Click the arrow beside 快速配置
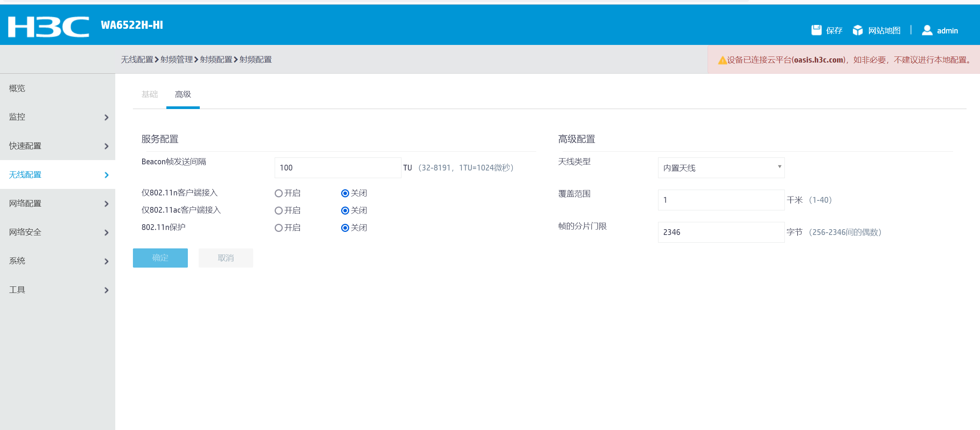Image resolution: width=980 pixels, height=430 pixels. pyautogui.click(x=106, y=146)
